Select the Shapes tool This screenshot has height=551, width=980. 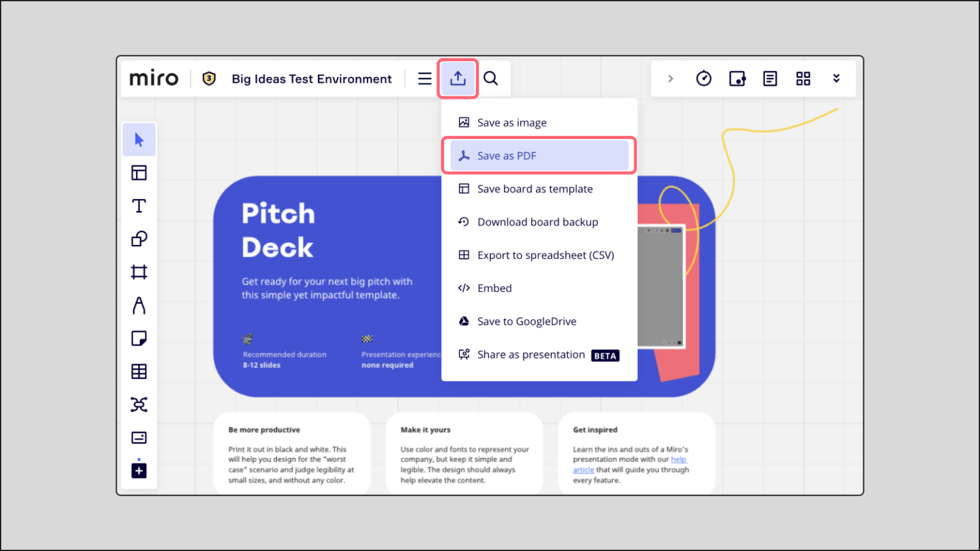tap(139, 239)
